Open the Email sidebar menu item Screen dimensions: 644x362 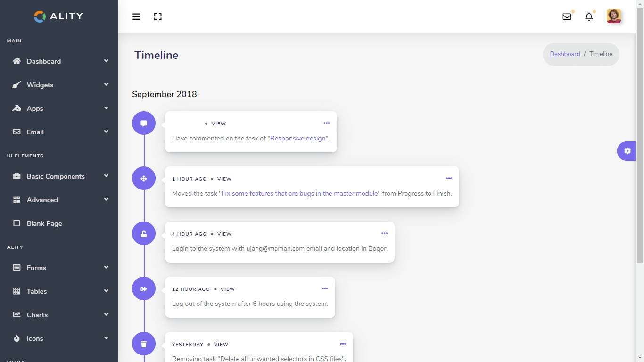pos(35,132)
